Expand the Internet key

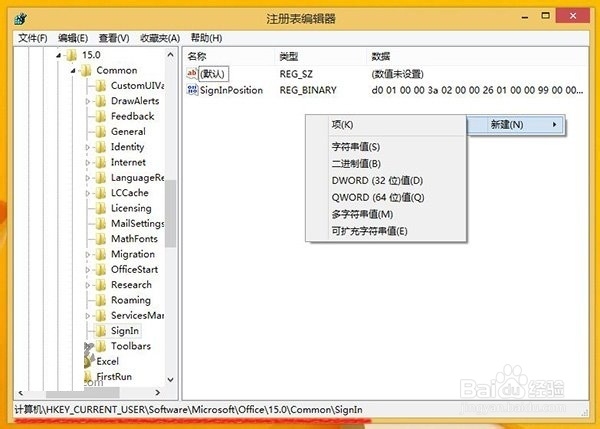pyautogui.click(x=88, y=163)
